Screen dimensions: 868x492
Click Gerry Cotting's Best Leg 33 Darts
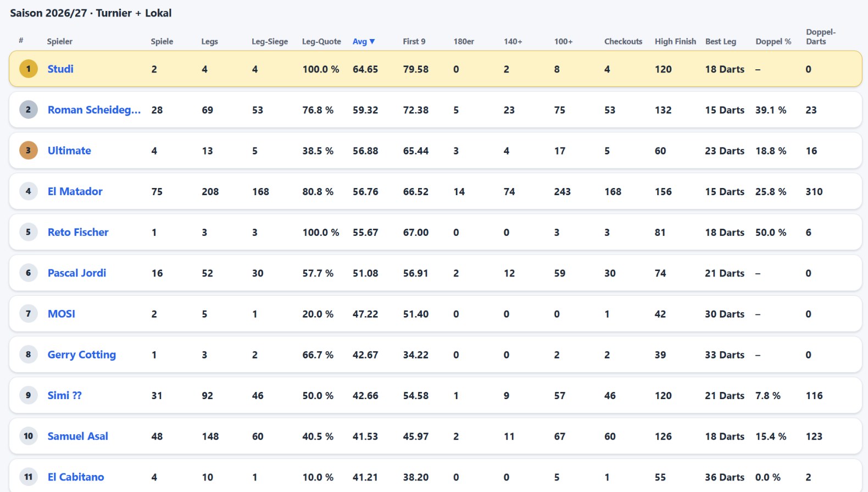coord(725,355)
